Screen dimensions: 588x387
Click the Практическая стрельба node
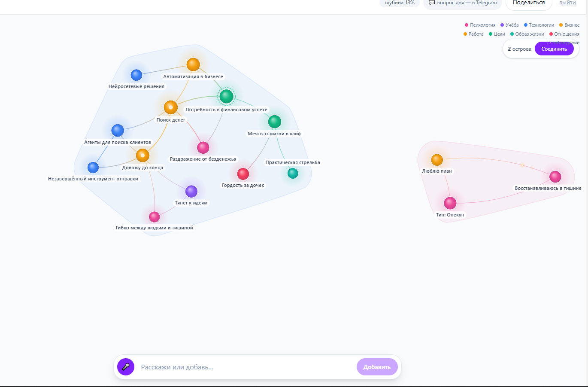(293, 173)
